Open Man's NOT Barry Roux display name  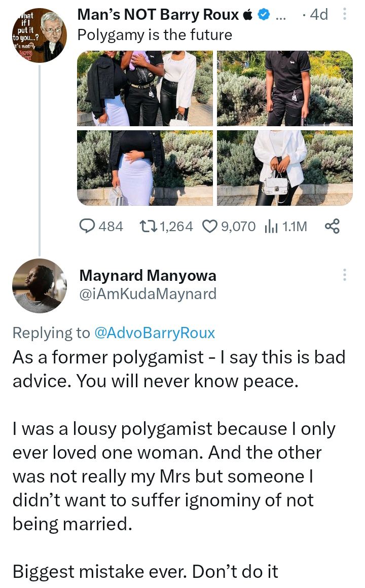point(159,15)
